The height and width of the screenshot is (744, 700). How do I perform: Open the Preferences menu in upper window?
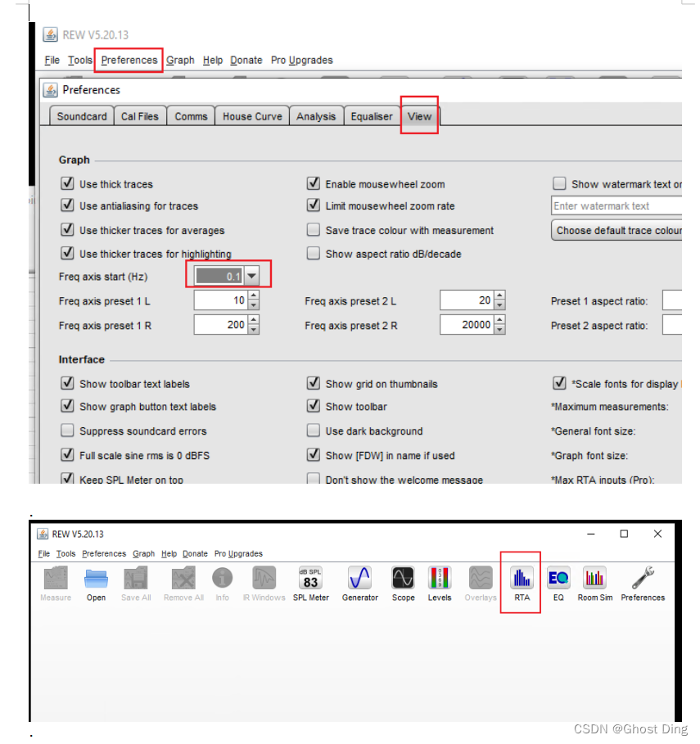point(129,61)
